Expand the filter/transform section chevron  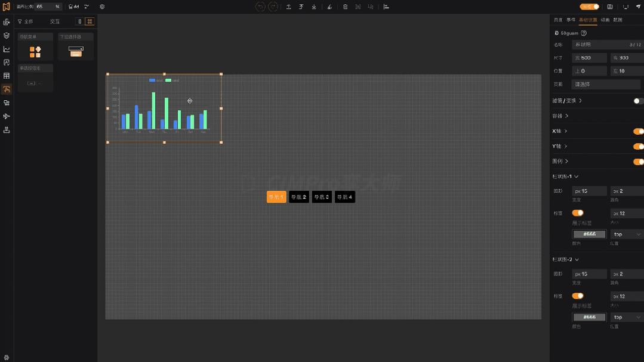coord(580,101)
